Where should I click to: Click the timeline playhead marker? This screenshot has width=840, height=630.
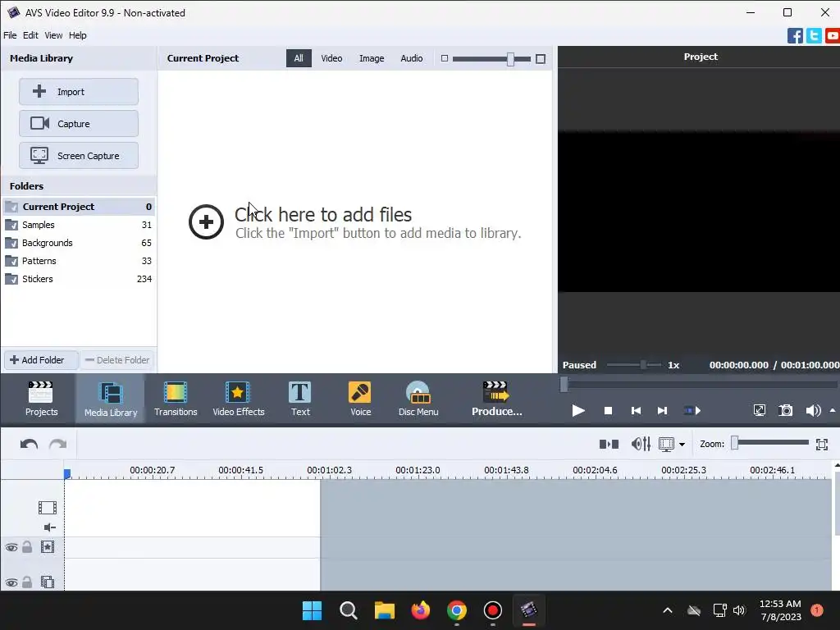[x=67, y=473]
